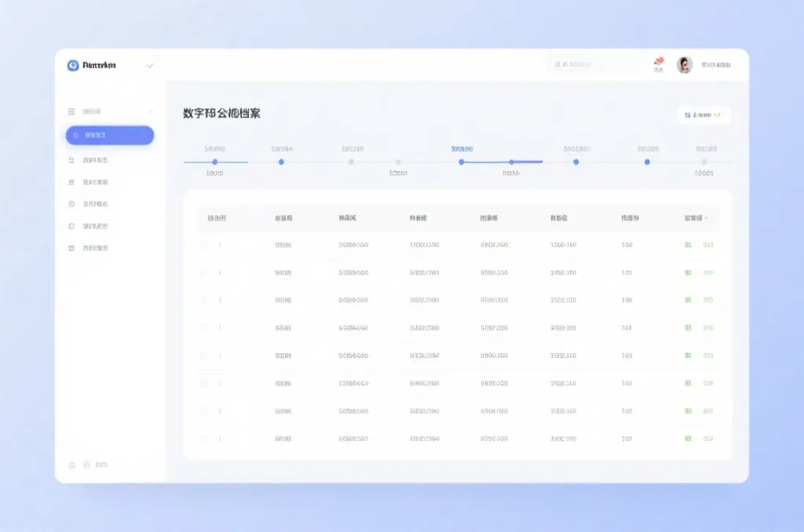Select the calendar icon on the last sidebar item
Image resolution: width=804 pixels, height=532 pixels.
(x=71, y=247)
